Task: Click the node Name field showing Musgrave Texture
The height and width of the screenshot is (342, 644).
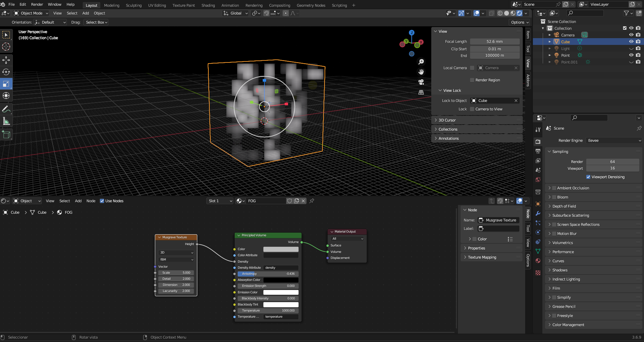Action: [x=499, y=220]
